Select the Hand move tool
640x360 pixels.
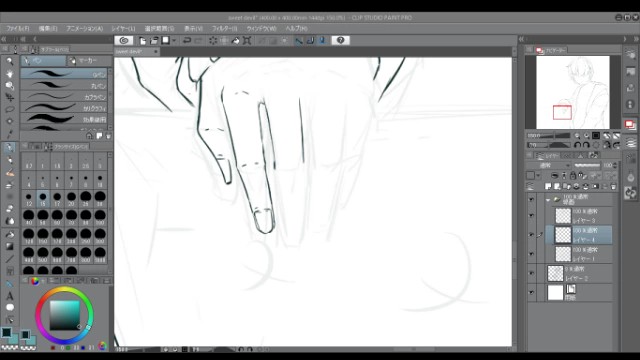[10, 73]
